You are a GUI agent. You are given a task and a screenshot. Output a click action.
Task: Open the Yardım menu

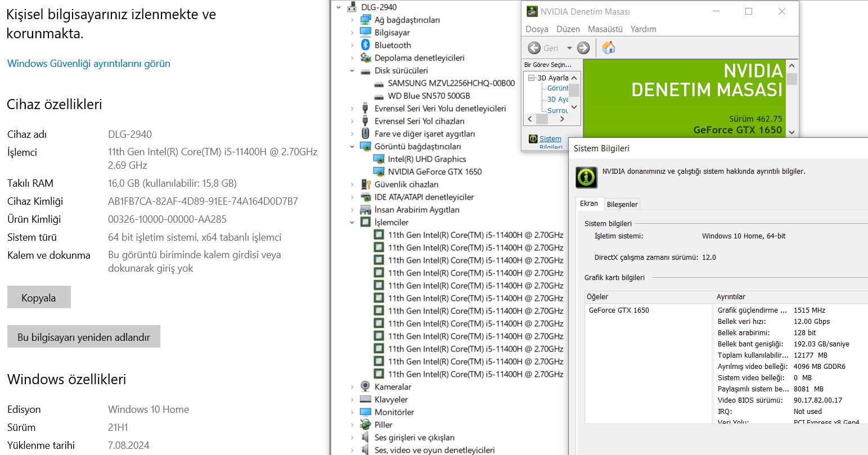[x=643, y=29]
